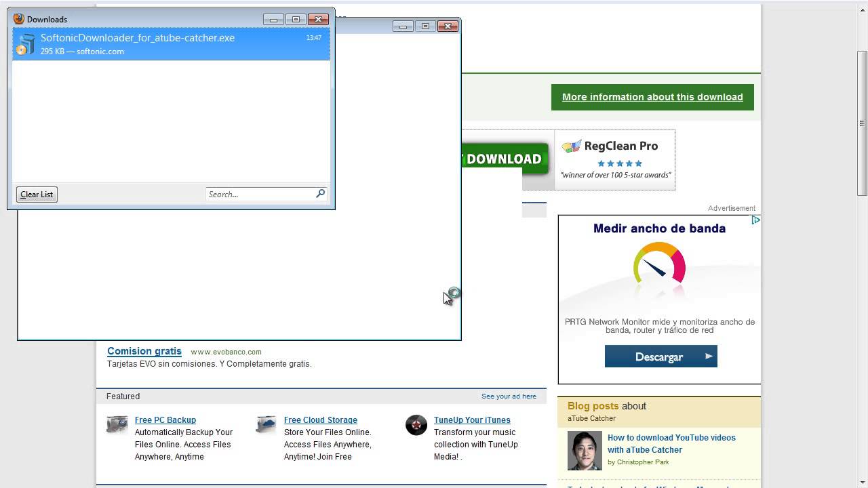Click the Descargar button in the ad
The image size is (868, 488).
pos(660,357)
